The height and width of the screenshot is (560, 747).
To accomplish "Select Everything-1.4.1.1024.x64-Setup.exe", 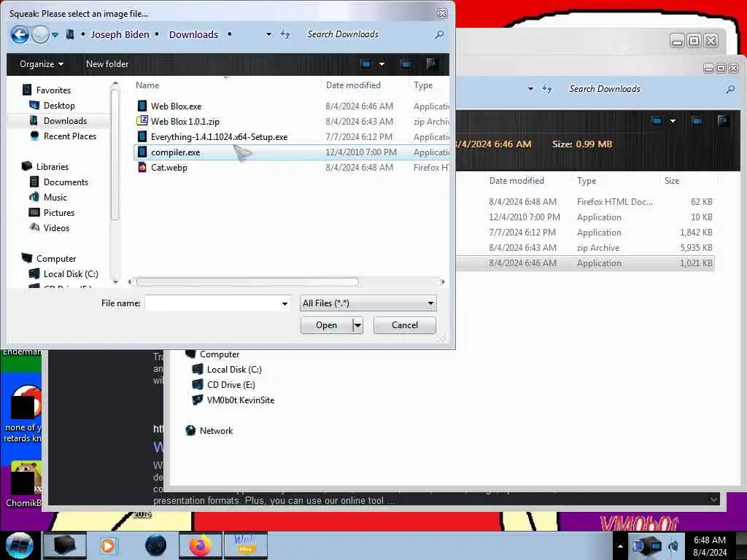I will pos(219,136).
